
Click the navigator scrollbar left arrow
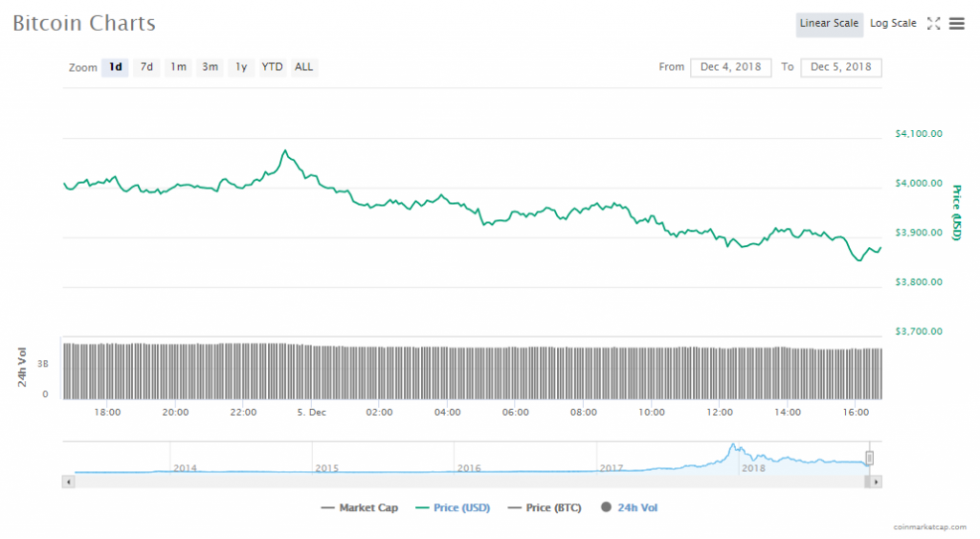tap(67, 482)
